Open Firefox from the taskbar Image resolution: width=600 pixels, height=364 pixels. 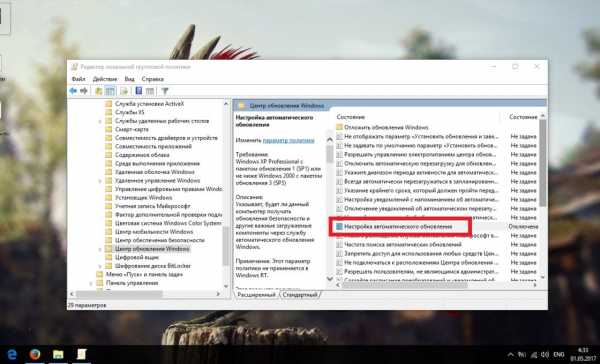[35, 354]
